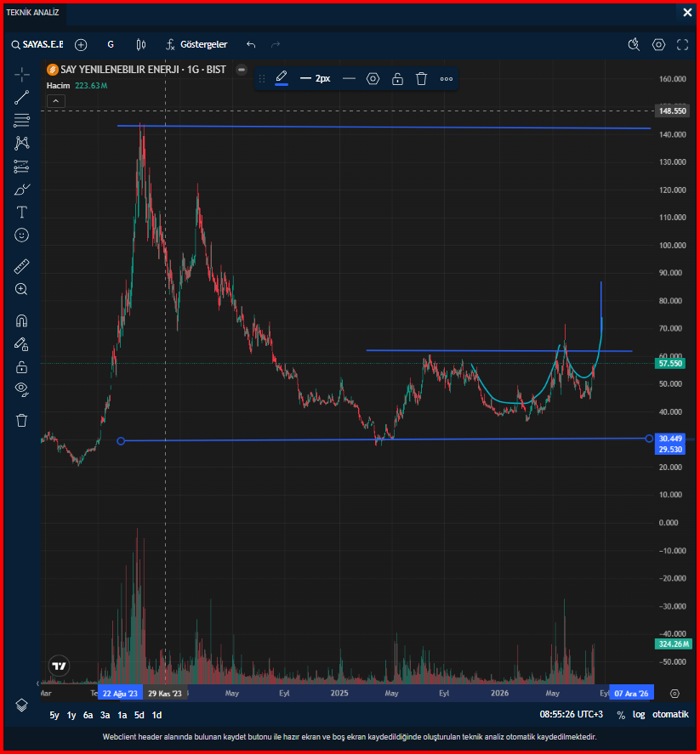Open the Göstergeler indicators menu
The image size is (700, 754).
pos(196,45)
